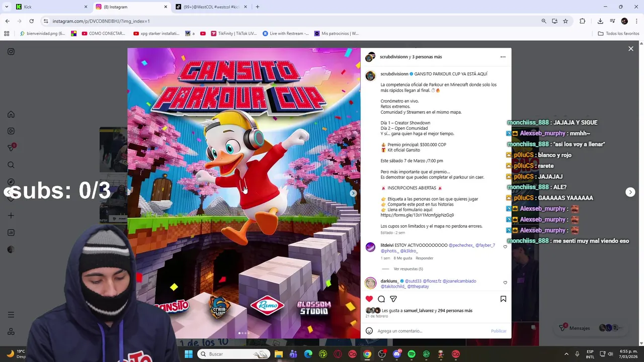This screenshot has width=644, height=362.
Task: Bookmark this page with the star icon
Action: (566, 21)
